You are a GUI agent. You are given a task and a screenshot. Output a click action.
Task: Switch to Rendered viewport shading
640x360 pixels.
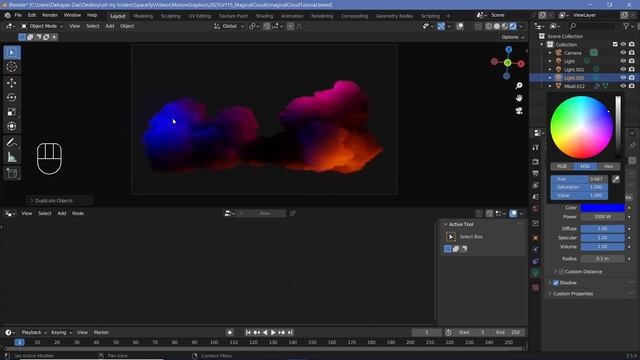(513, 26)
